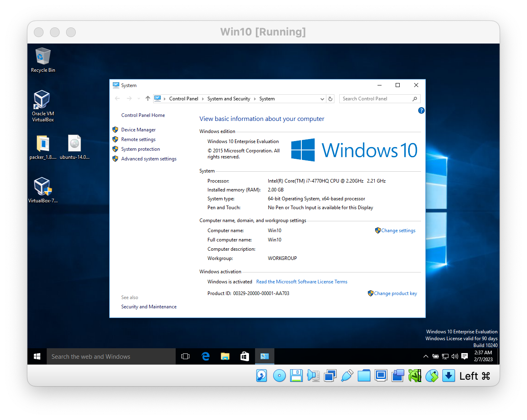The image size is (527, 420).
Task: Open the volume speaker tray icon
Action: [455, 356]
